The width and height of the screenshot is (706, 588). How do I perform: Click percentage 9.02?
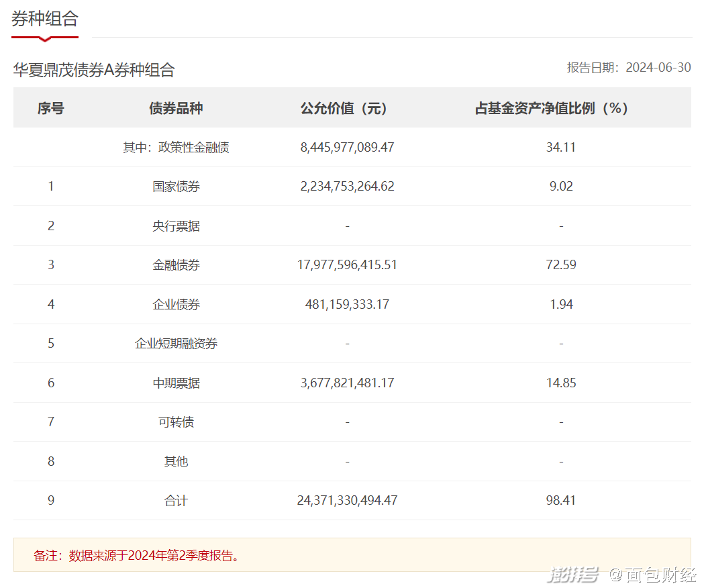pos(561,187)
